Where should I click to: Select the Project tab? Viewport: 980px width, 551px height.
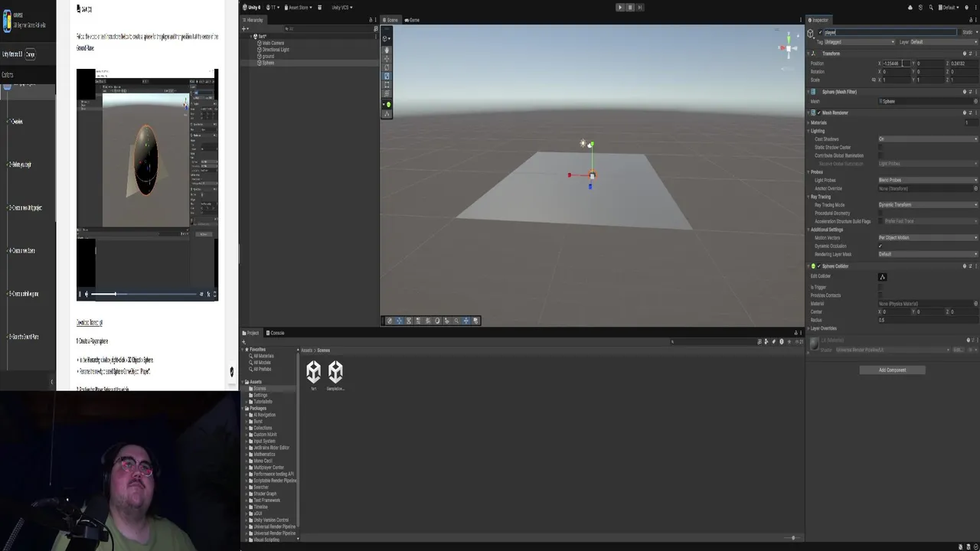251,333
